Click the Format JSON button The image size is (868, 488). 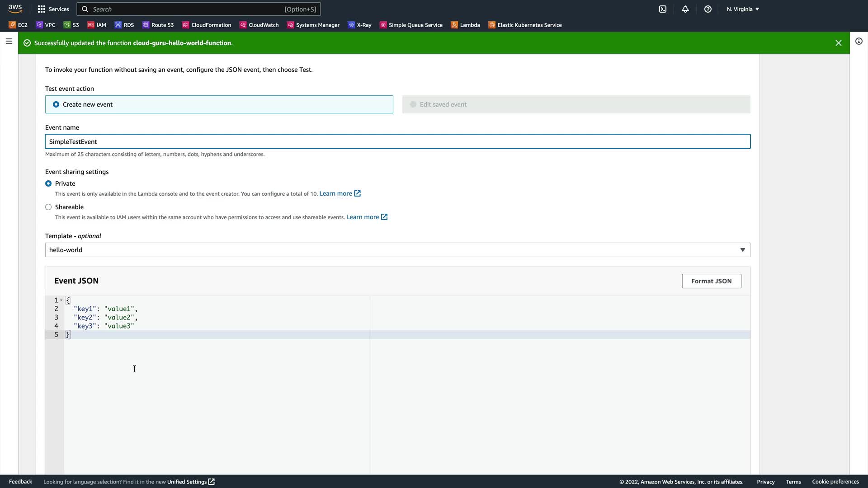(711, 281)
